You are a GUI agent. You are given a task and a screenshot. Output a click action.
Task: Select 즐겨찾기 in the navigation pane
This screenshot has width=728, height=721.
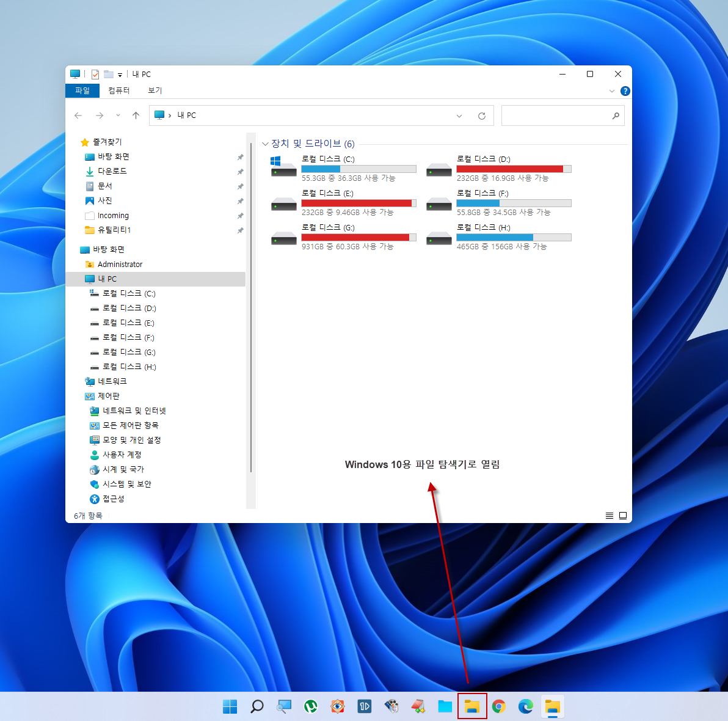click(x=107, y=142)
